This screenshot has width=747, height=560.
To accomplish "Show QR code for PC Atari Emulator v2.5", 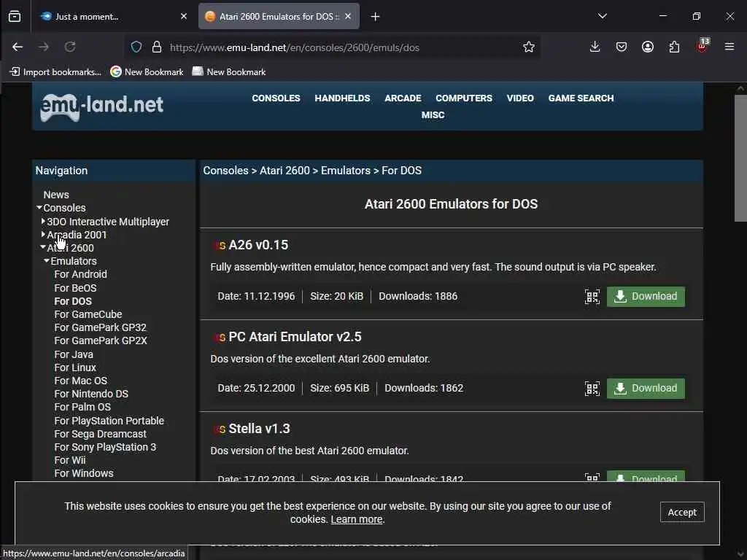I will 592,388.
